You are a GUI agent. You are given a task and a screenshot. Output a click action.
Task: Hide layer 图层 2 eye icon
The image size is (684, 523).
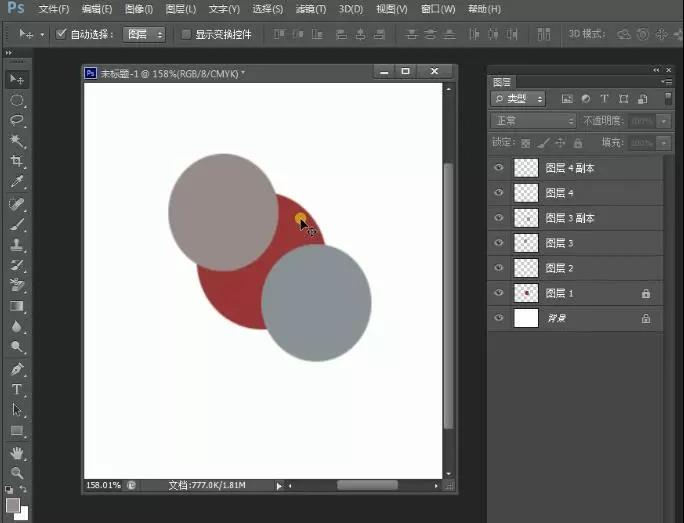tap(499, 267)
